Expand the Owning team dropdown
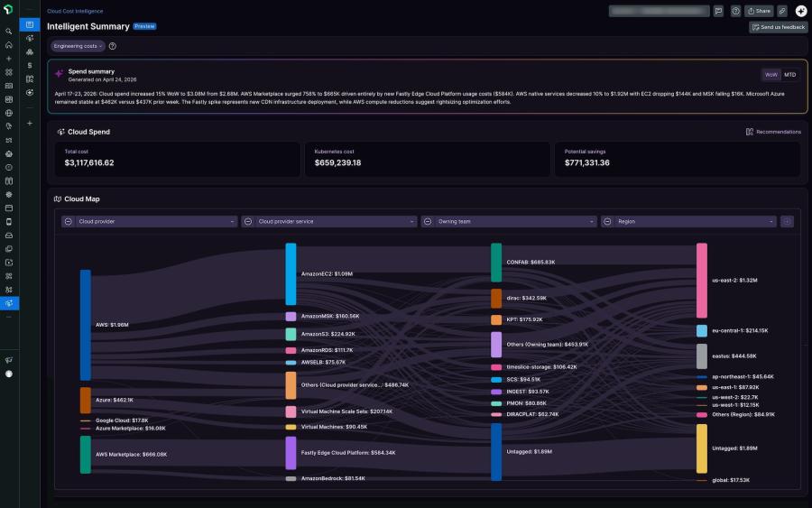The height and width of the screenshot is (508, 812). pyautogui.click(x=515, y=222)
